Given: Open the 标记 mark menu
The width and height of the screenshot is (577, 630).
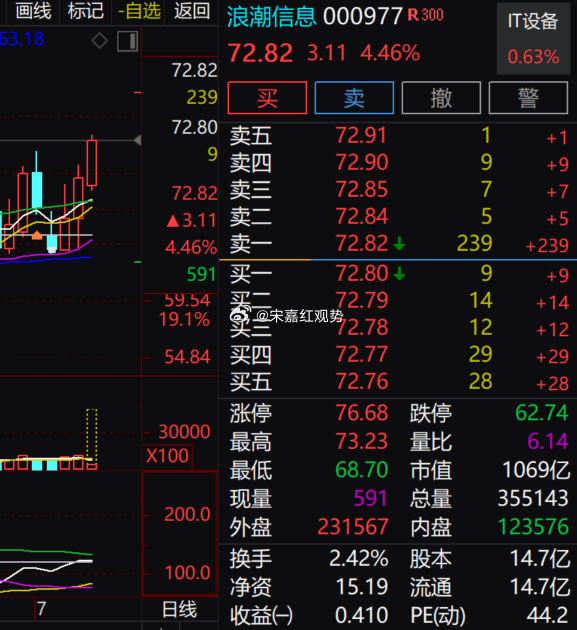Looking at the screenshot, I should click(x=86, y=11).
